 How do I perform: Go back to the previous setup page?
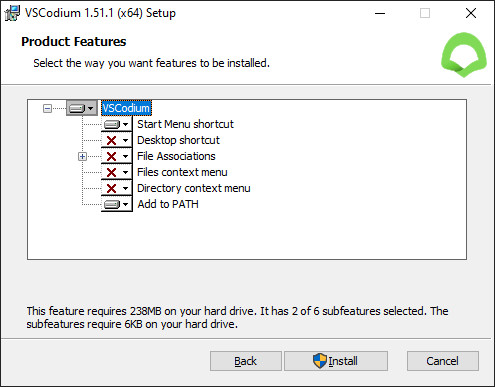[246, 361]
